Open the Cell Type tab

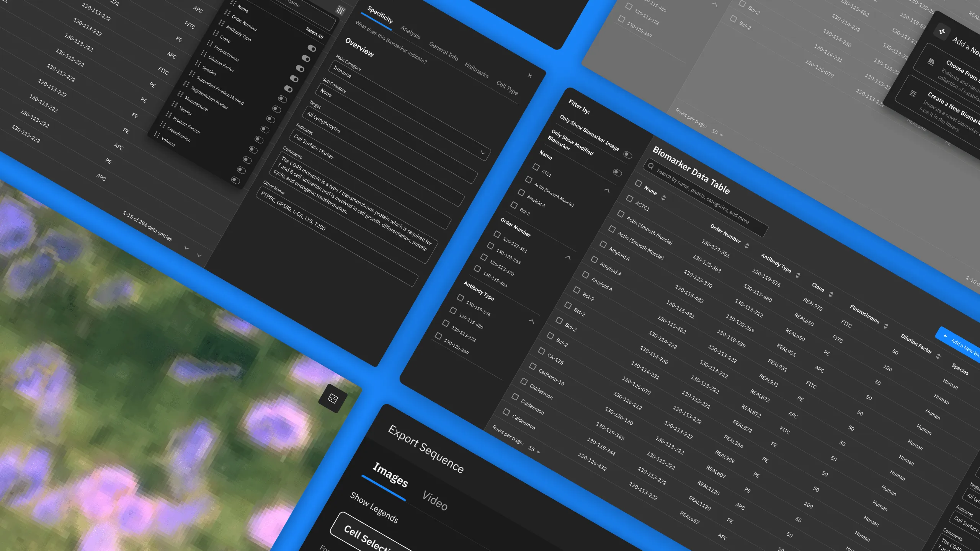click(507, 88)
